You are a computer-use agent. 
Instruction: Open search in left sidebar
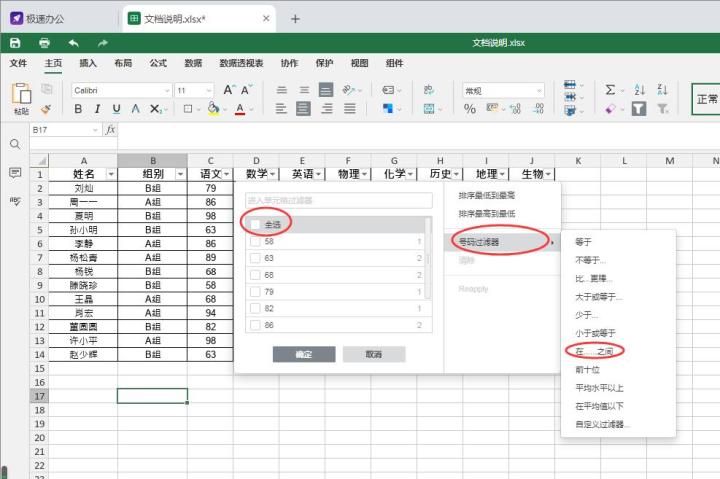(x=15, y=145)
